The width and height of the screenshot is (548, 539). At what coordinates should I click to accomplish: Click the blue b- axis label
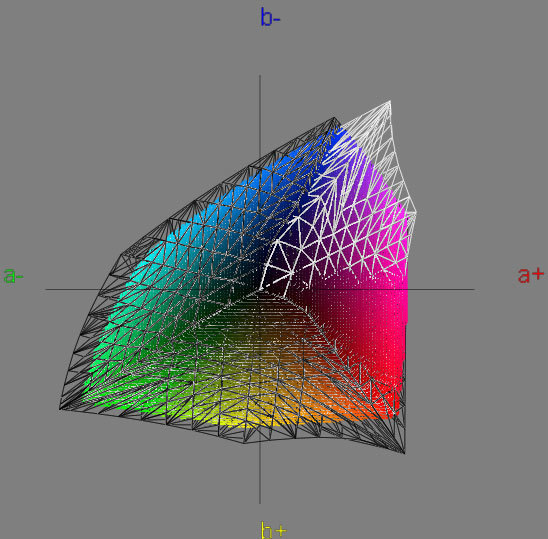click(x=271, y=17)
